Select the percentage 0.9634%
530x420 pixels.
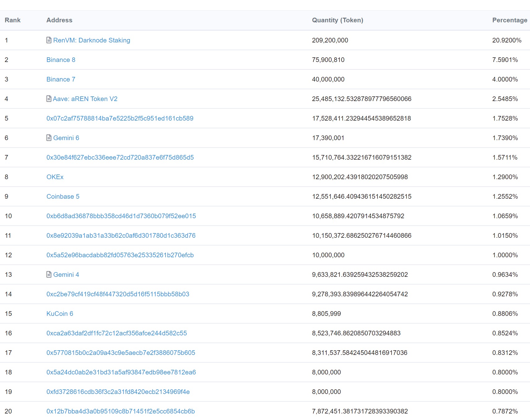pyautogui.click(x=505, y=275)
